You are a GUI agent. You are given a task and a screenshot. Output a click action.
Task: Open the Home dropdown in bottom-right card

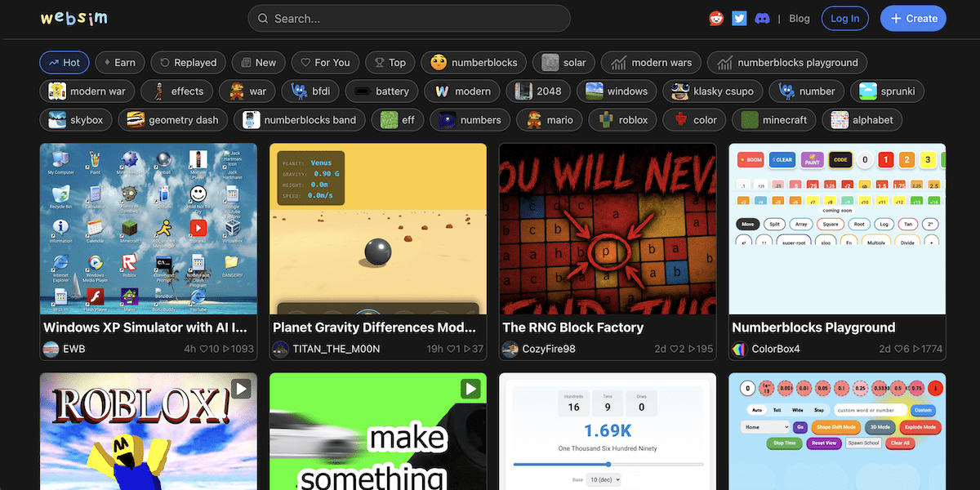click(x=765, y=427)
